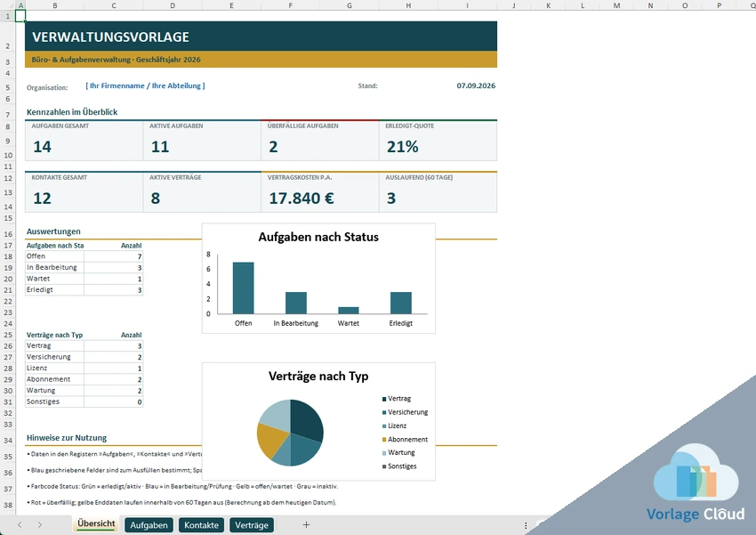Click the "Verträge nach Typ" chart title
Image resolution: width=756 pixels, height=535 pixels.
point(318,377)
